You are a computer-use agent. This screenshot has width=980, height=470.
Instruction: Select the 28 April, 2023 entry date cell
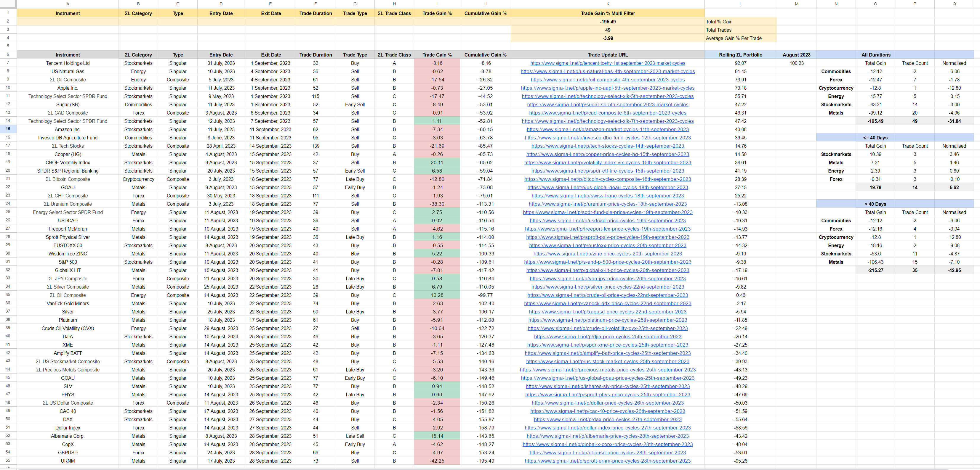221,146
